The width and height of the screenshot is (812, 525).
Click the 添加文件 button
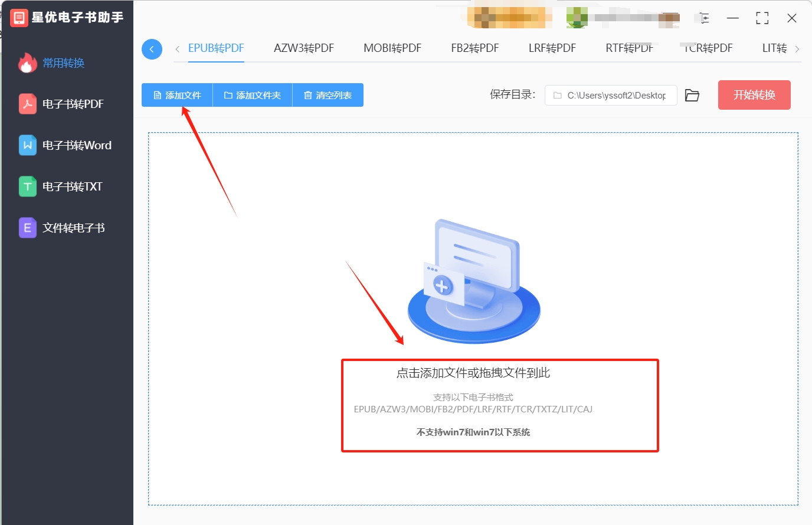[x=177, y=95]
